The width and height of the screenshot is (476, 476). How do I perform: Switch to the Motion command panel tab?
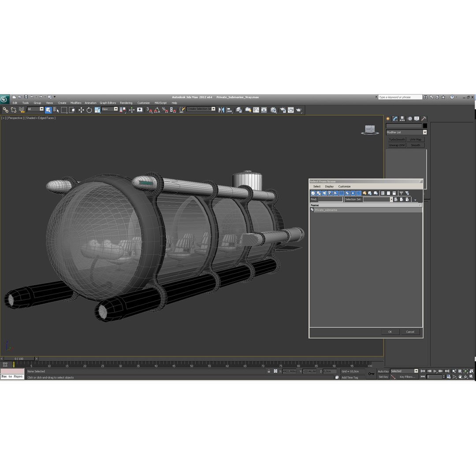coord(410,119)
